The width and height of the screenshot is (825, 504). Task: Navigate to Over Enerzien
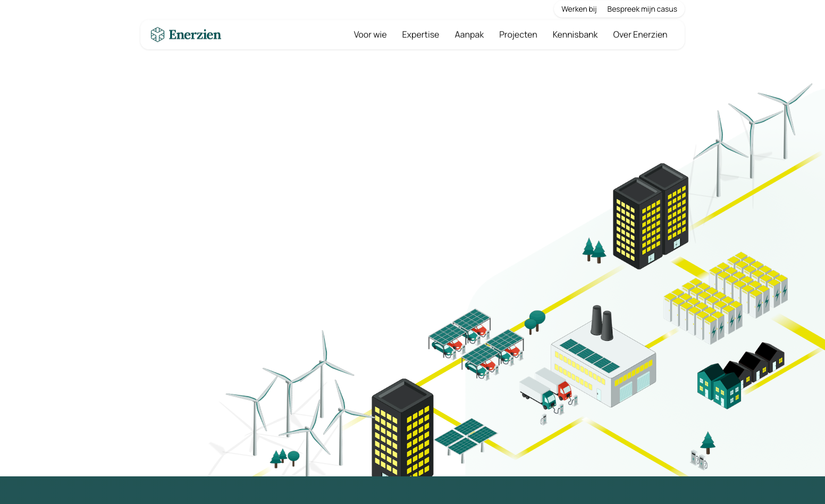point(639,35)
